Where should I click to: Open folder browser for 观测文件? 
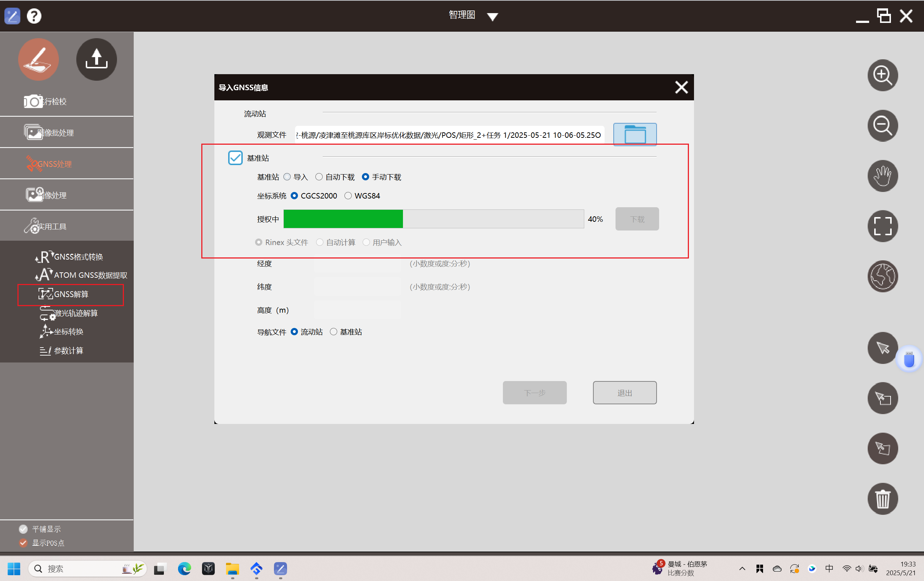(x=634, y=135)
